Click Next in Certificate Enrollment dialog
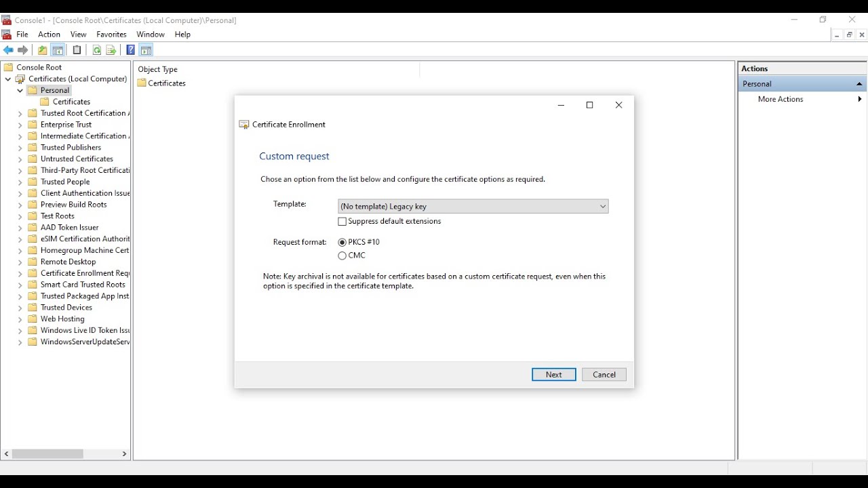 click(554, 375)
